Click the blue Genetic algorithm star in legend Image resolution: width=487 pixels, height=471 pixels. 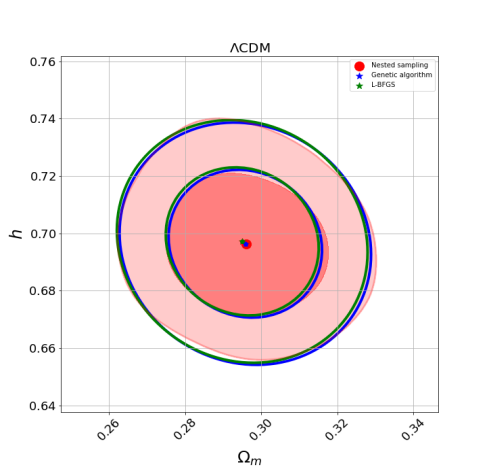point(359,76)
